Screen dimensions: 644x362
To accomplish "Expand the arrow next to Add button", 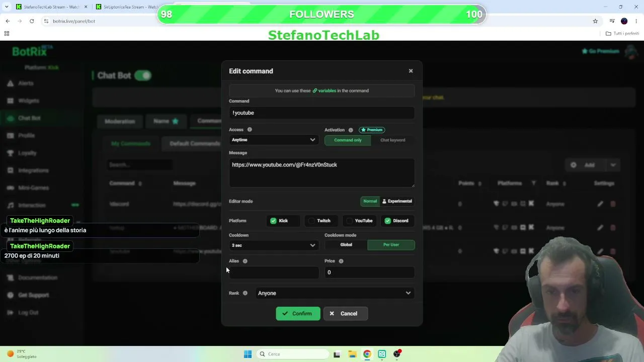I will tap(613, 165).
